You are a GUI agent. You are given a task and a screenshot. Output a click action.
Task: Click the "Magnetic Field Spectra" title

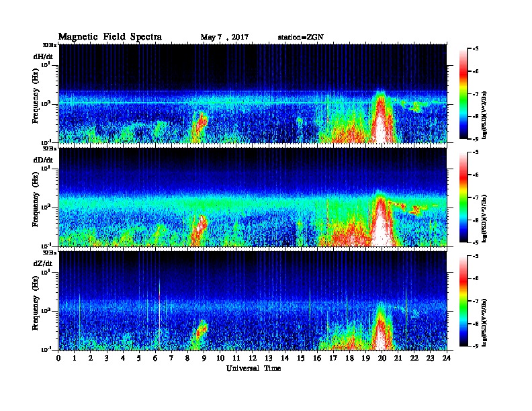tap(110, 37)
